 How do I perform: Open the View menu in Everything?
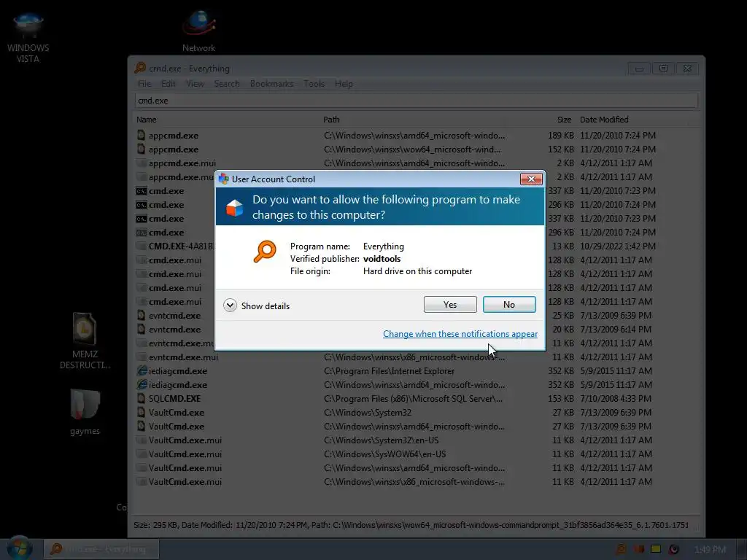pyautogui.click(x=195, y=84)
